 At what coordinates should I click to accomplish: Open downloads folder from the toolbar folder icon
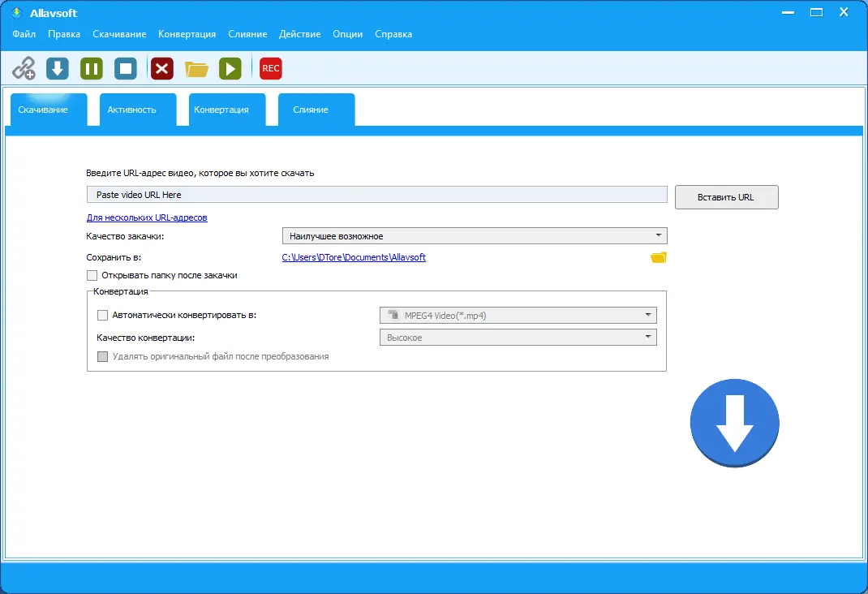click(x=196, y=68)
